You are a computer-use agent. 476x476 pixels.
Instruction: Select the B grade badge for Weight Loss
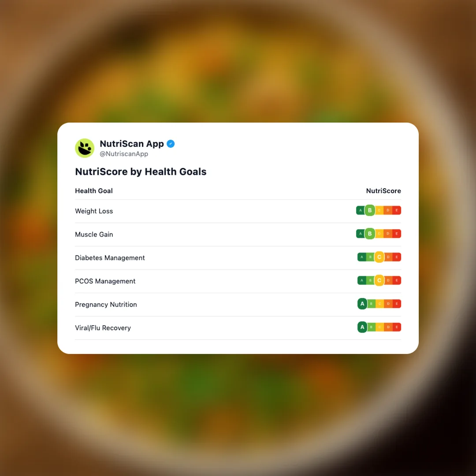(x=370, y=210)
